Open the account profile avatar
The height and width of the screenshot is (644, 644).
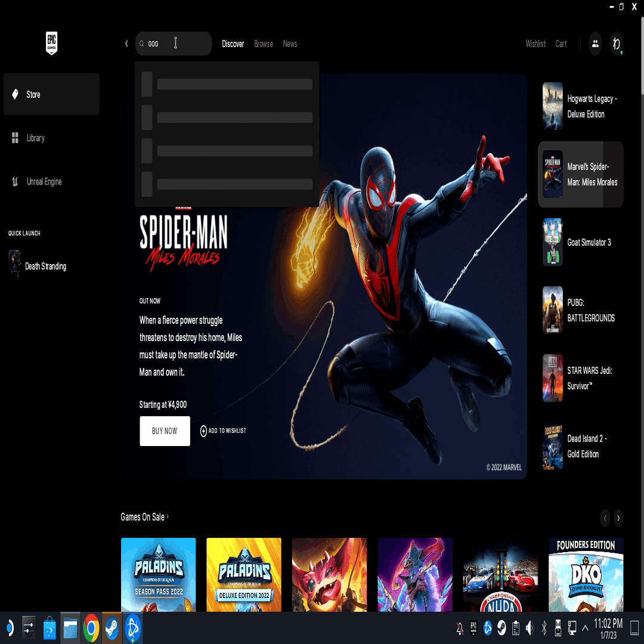point(616,44)
